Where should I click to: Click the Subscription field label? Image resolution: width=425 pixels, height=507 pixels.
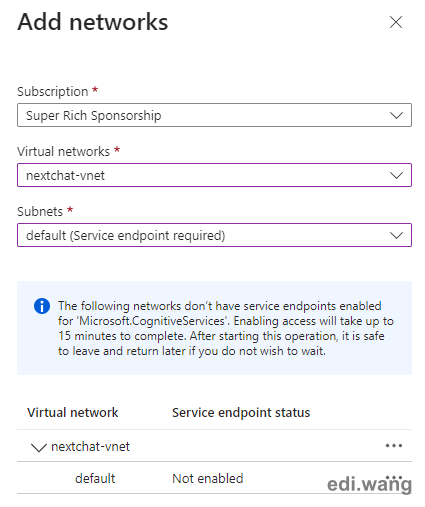[x=53, y=91]
